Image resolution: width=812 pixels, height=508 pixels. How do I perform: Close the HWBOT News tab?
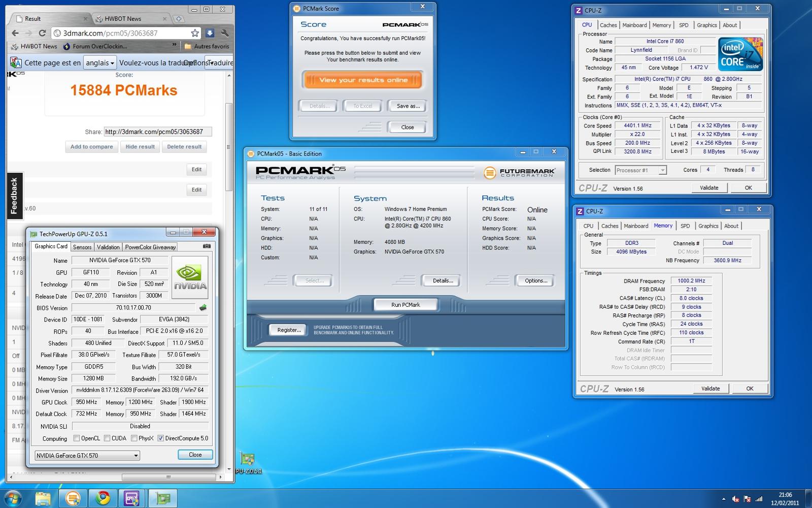(x=164, y=19)
